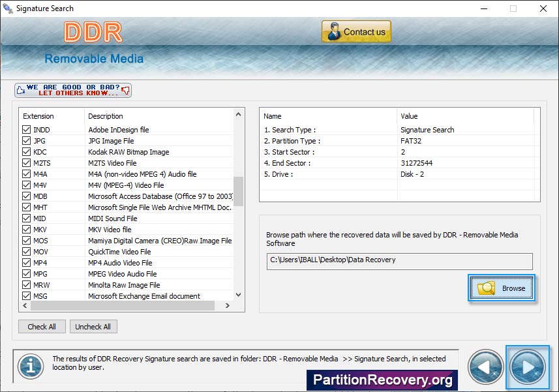This screenshot has width=559, height=392.
Task: Click the scroll left arrow of extension list
Action: (25, 305)
